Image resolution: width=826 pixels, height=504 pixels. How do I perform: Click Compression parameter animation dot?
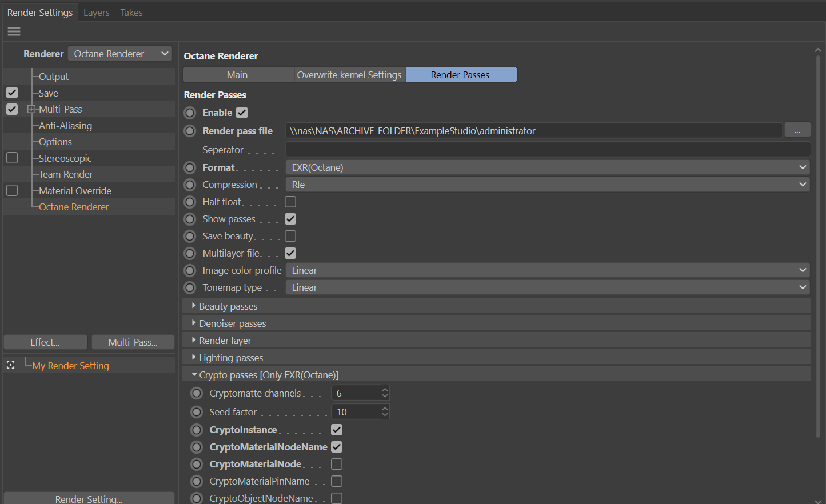pos(190,185)
